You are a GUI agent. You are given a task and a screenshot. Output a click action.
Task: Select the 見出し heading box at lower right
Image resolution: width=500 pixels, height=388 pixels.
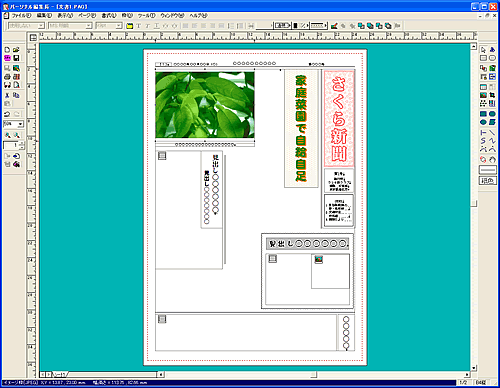click(307, 244)
